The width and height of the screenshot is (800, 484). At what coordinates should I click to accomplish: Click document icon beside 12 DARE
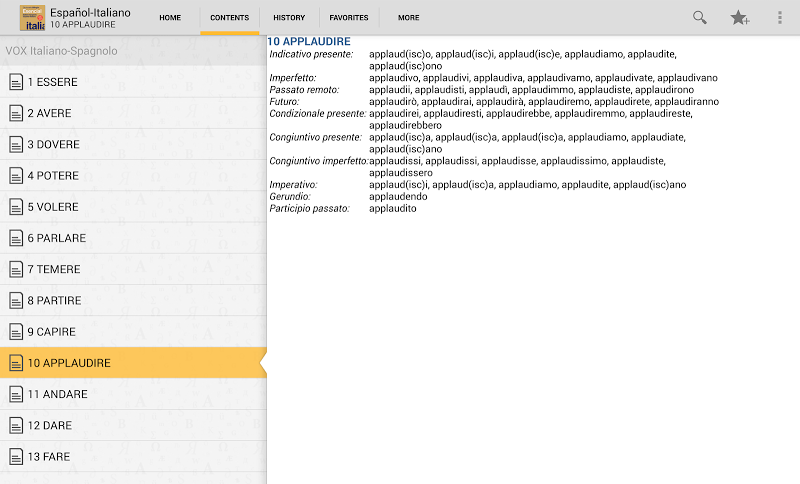pyautogui.click(x=16, y=425)
